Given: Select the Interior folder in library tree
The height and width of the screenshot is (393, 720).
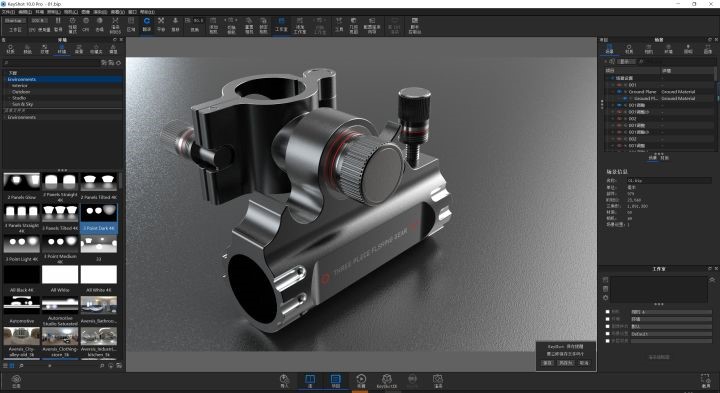Looking at the screenshot, I should tap(20, 86).
